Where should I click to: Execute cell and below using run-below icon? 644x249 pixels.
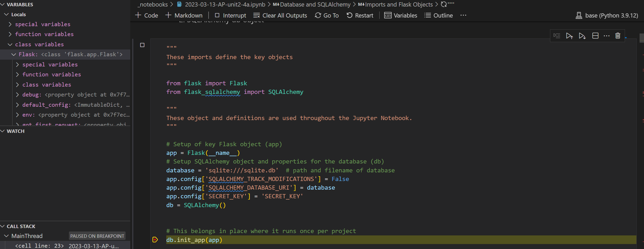[x=582, y=36]
